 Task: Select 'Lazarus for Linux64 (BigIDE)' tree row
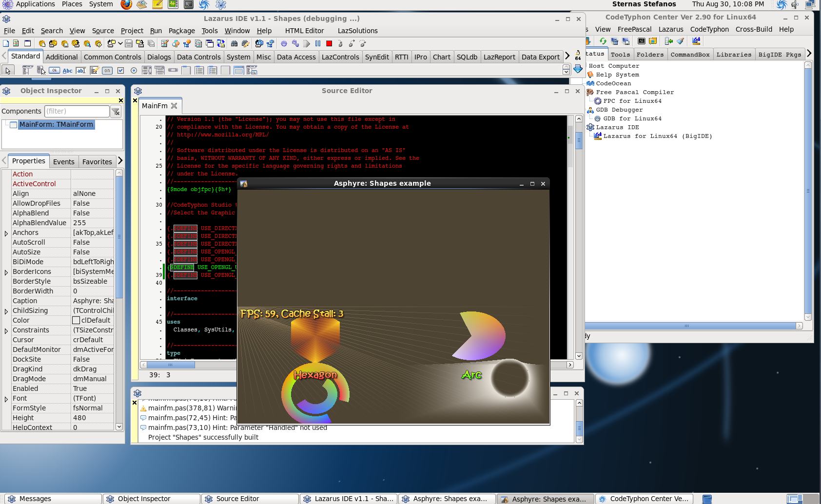[658, 136]
